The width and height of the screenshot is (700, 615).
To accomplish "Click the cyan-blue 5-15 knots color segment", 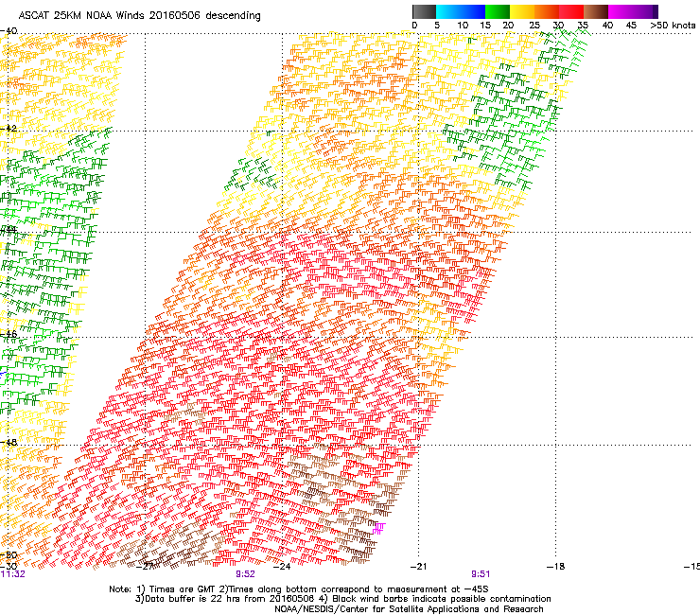I will 461,11.
